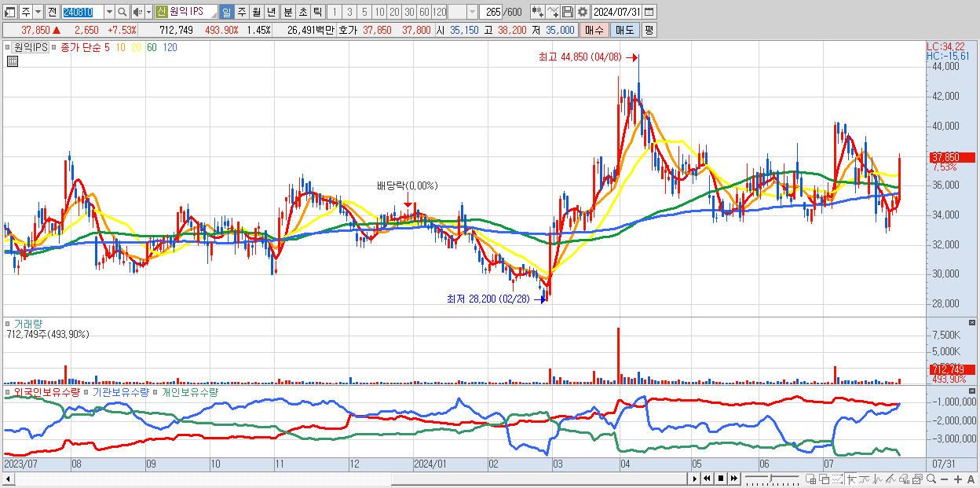Expand the interval dropdown after 120
Image resolution: width=980 pixels, height=488 pixels.
472,12
